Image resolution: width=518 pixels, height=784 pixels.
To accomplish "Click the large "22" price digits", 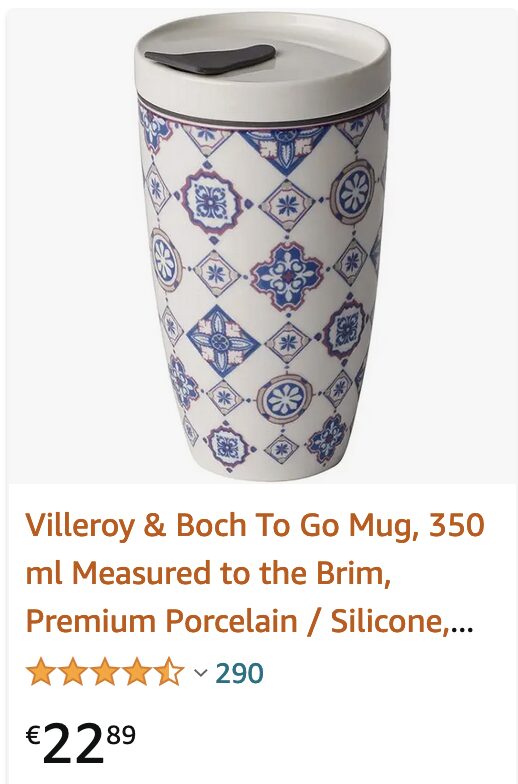I will click(74, 744).
